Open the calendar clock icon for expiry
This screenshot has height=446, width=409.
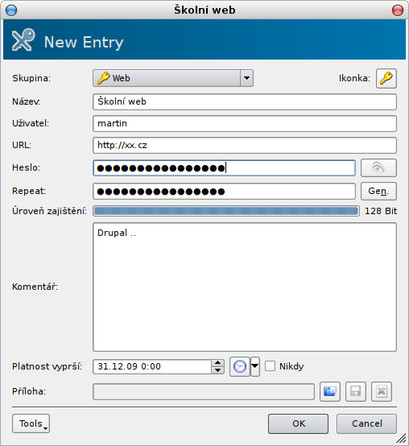coord(240,366)
